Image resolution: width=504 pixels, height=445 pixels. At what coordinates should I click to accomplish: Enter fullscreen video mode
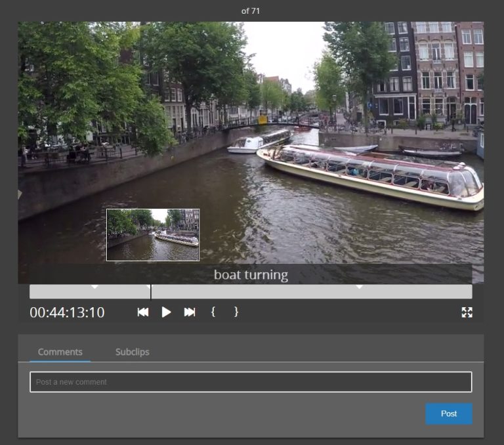coord(467,312)
